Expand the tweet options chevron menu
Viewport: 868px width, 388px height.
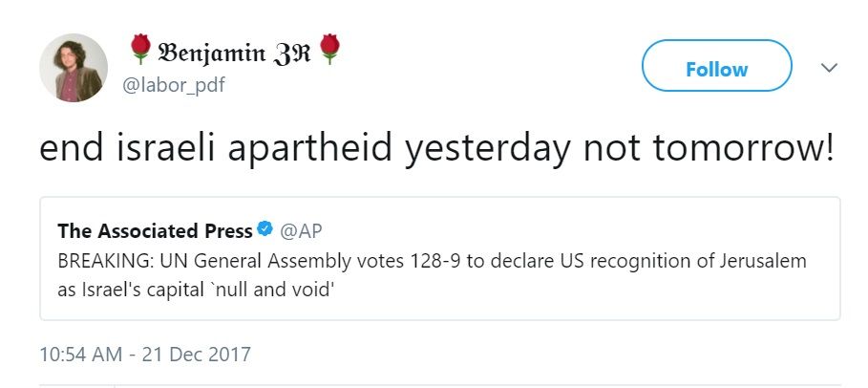[x=829, y=69]
